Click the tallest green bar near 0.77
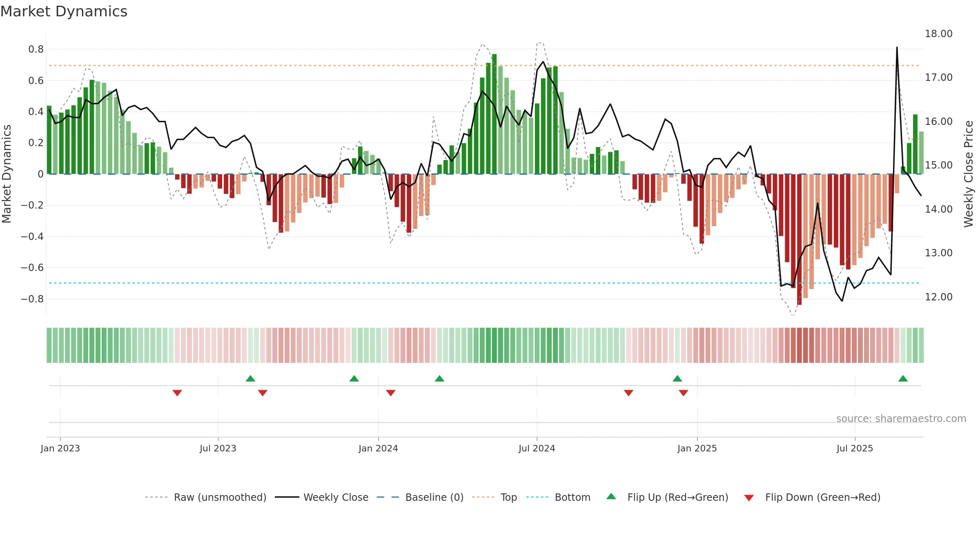 pyautogui.click(x=494, y=114)
